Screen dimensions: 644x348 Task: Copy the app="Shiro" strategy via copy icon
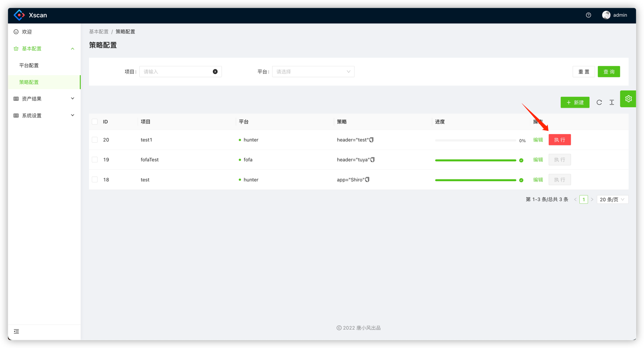pyautogui.click(x=367, y=179)
